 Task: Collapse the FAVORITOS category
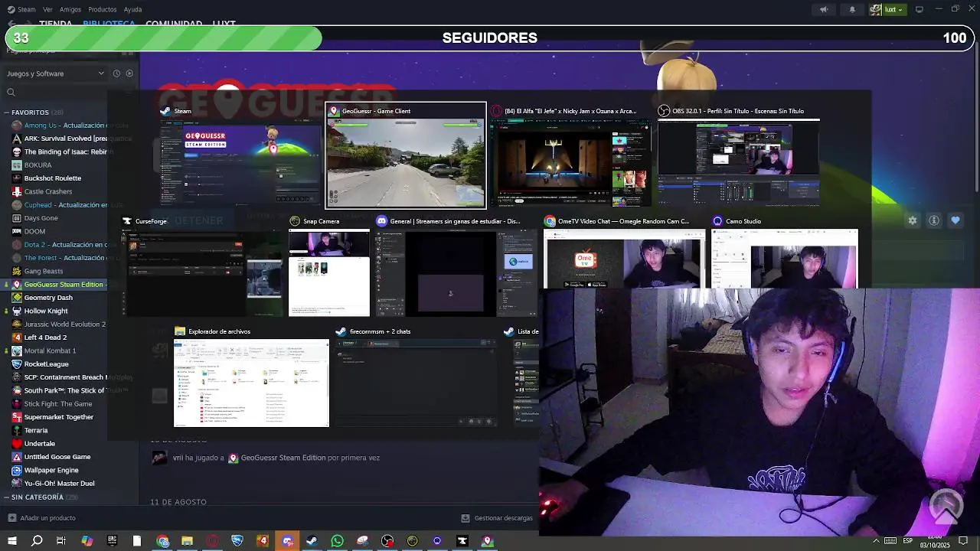[x=6, y=112]
